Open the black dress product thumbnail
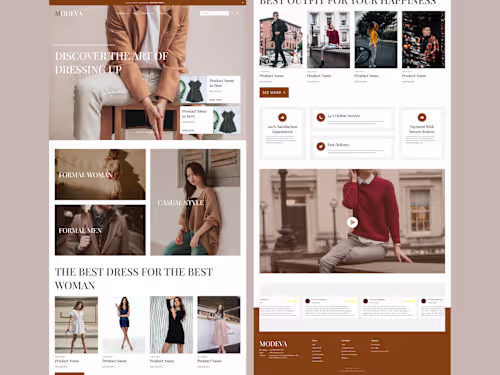This screenshot has width=500, height=375. click(x=171, y=325)
